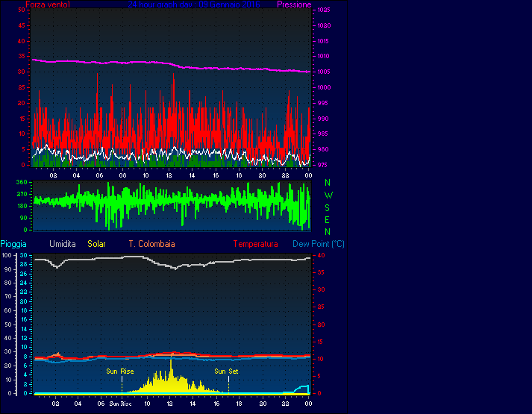Select the yellow 'Solar' legend label
This screenshot has height=414, width=532.
coord(96,244)
